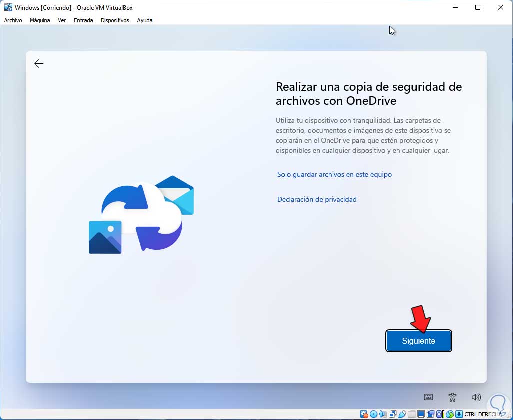Click the Siguiente button
513x420 pixels.
click(x=419, y=341)
